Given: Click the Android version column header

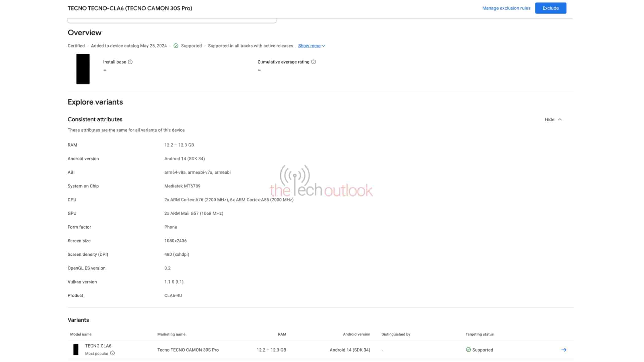Looking at the screenshot, I should (x=356, y=334).
